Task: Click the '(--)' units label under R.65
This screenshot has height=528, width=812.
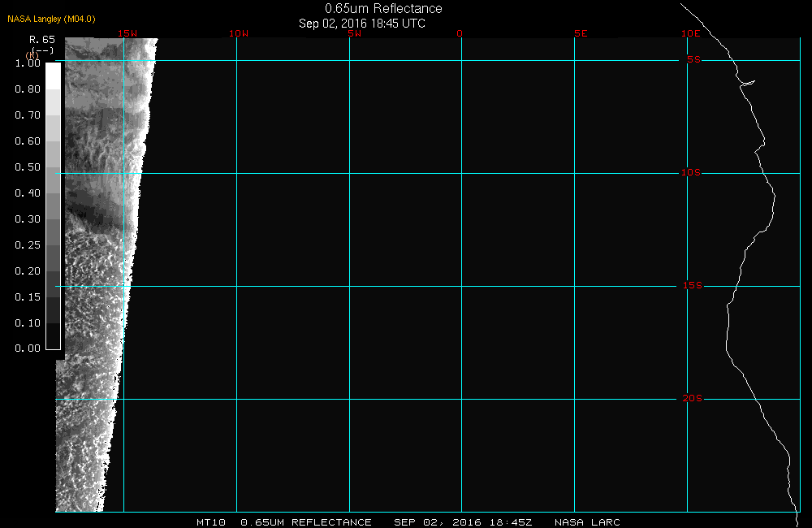Action: (x=42, y=51)
